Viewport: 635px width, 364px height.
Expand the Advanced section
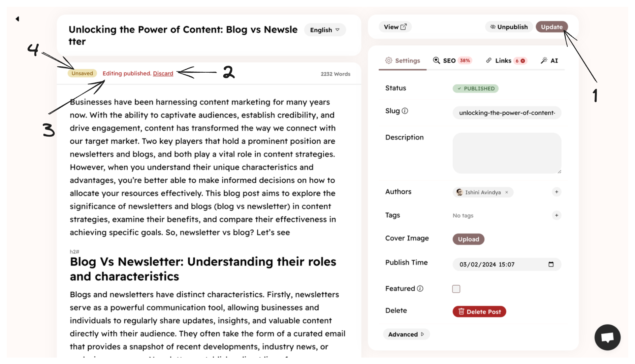(406, 334)
